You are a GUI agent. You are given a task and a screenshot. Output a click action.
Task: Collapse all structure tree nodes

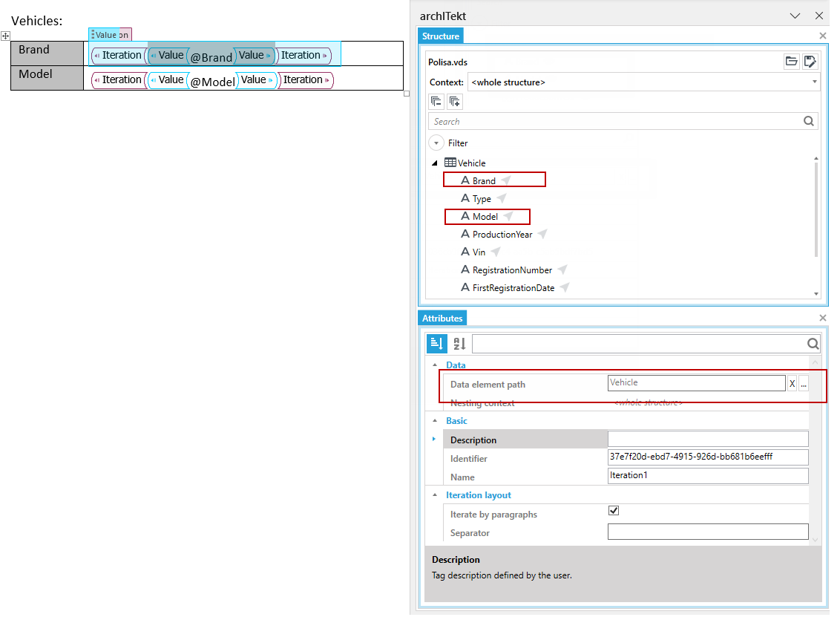436,101
